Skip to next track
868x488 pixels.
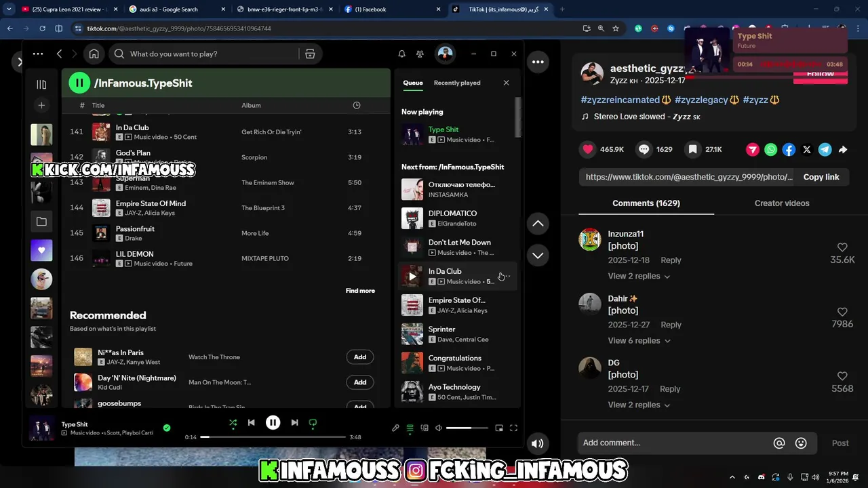pyautogui.click(x=294, y=422)
